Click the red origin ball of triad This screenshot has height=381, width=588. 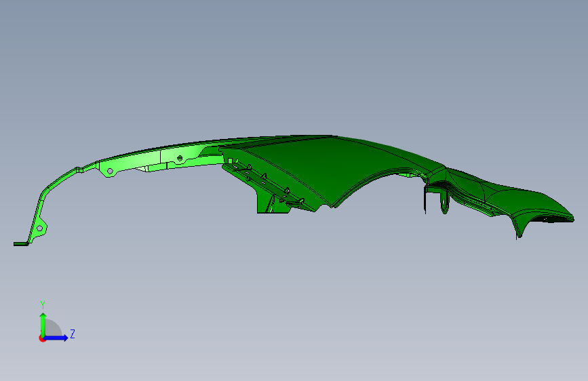(42, 338)
